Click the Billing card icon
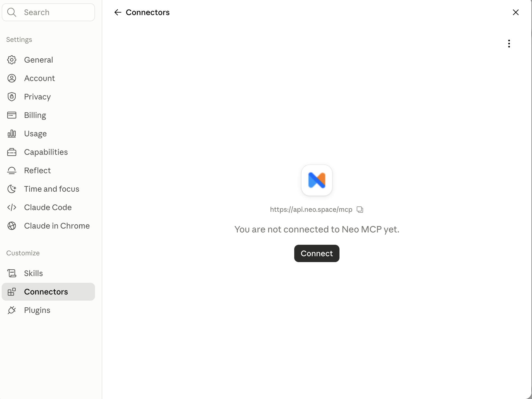This screenshot has width=532, height=399. [12, 115]
